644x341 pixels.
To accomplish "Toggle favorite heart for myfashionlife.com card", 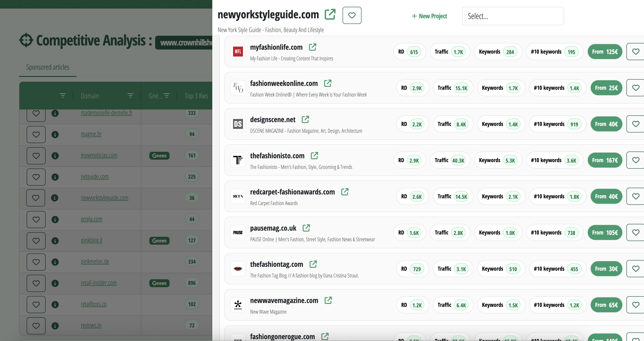I will tap(635, 52).
